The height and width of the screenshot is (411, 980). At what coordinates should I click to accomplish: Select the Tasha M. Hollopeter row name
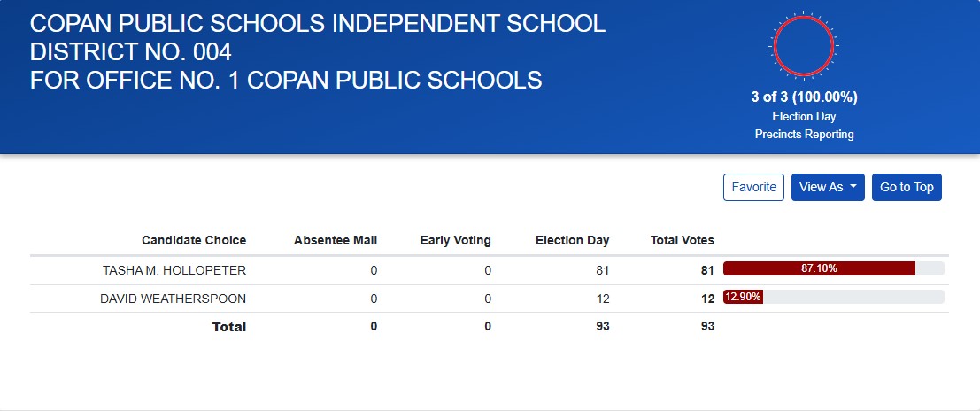(x=174, y=270)
